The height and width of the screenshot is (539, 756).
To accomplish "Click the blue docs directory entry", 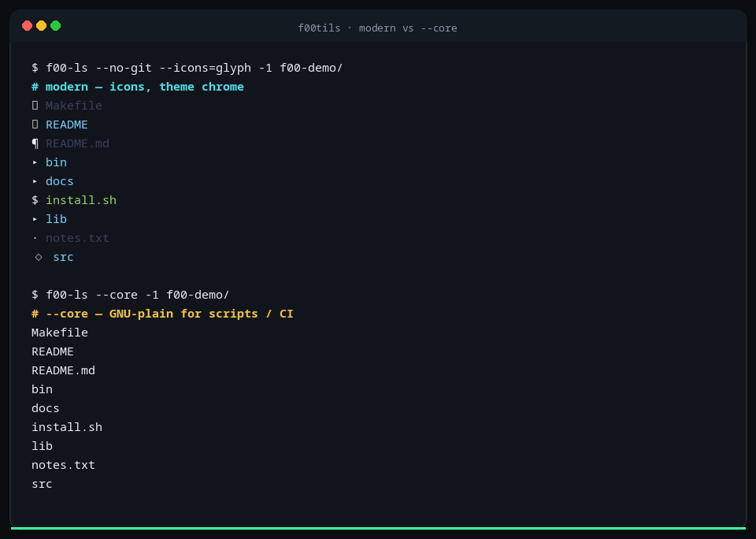I will pyautogui.click(x=59, y=181).
